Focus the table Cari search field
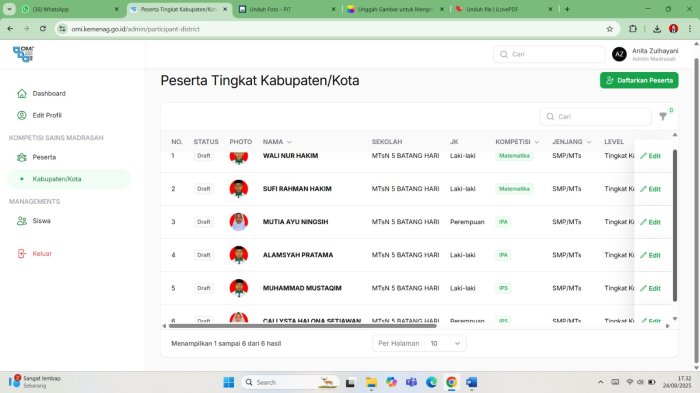Image resolution: width=700 pixels, height=393 pixels. pyautogui.click(x=596, y=117)
